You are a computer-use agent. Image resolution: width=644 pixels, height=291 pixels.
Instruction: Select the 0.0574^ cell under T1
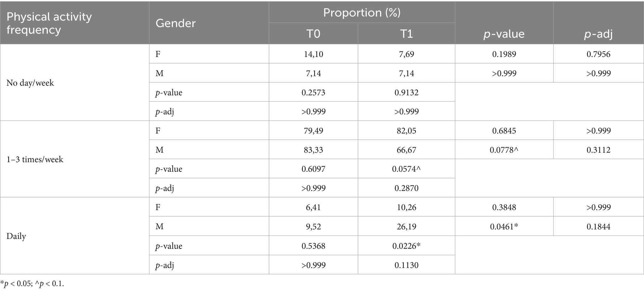tap(406, 169)
